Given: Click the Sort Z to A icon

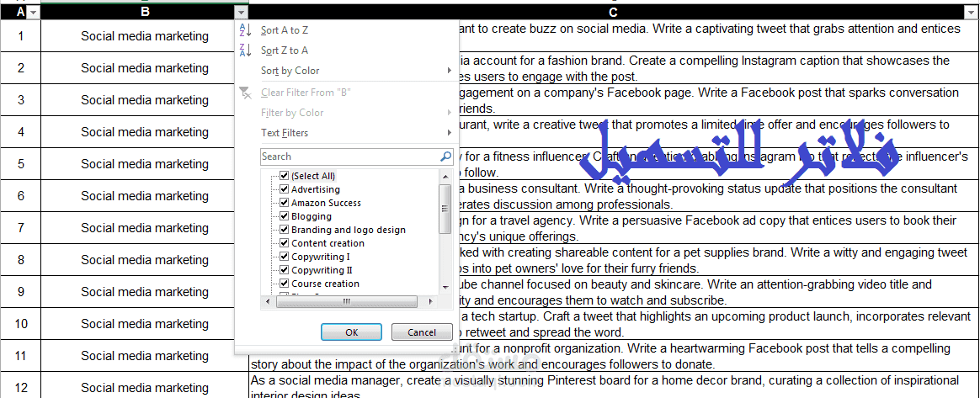Looking at the screenshot, I should 246,50.
